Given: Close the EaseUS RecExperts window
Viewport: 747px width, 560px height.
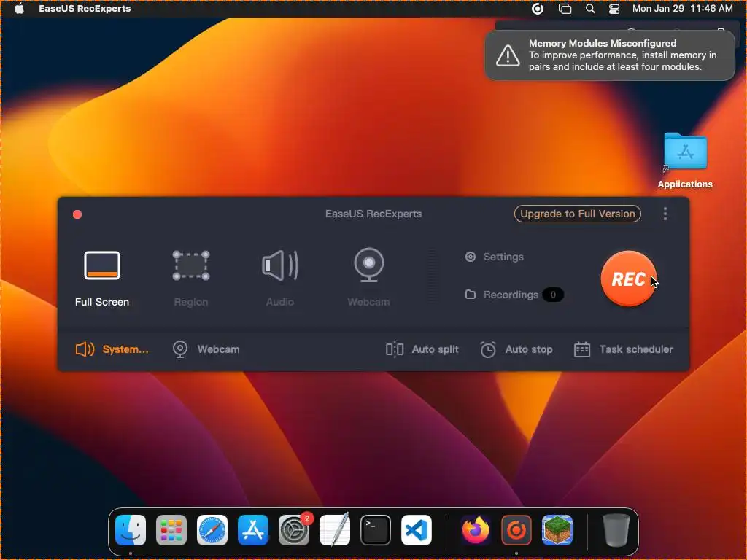Looking at the screenshot, I should point(77,214).
